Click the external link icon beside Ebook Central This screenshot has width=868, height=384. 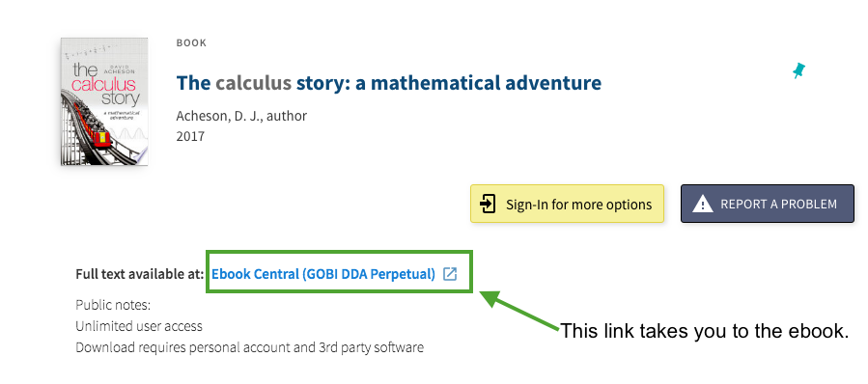(x=450, y=274)
